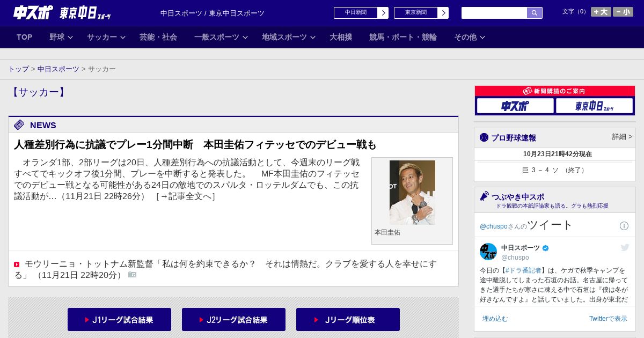
Task: Open 中日新聞 site link button
Action: (x=356, y=13)
